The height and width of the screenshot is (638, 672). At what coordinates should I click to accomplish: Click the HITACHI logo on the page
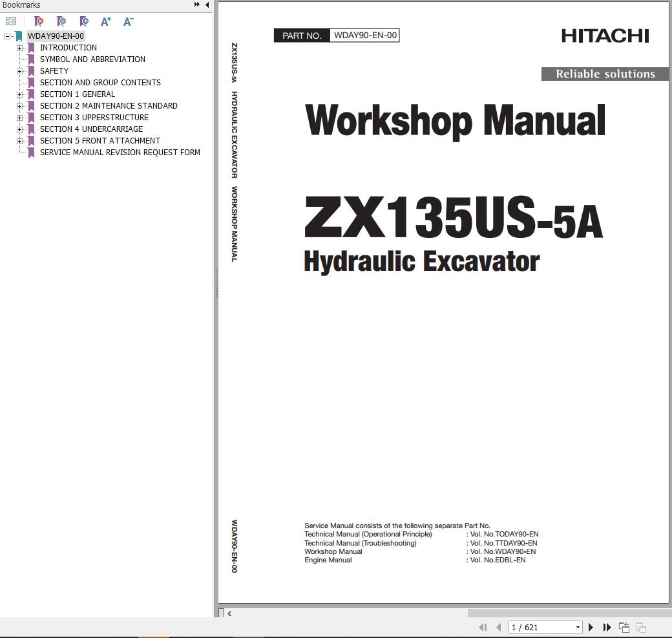click(605, 36)
